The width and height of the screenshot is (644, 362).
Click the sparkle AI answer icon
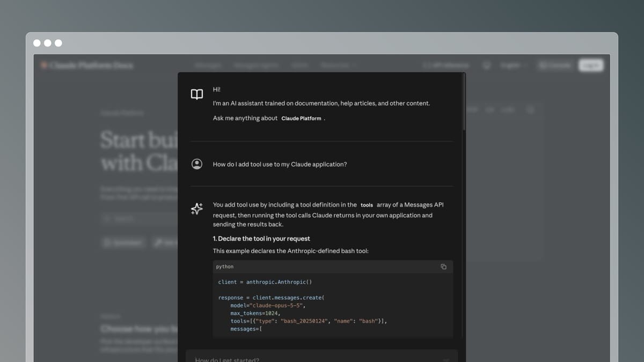click(x=197, y=209)
